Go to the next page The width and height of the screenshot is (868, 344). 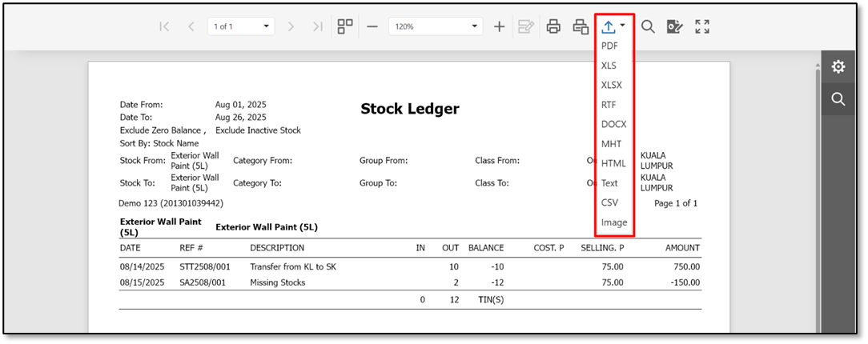[291, 26]
